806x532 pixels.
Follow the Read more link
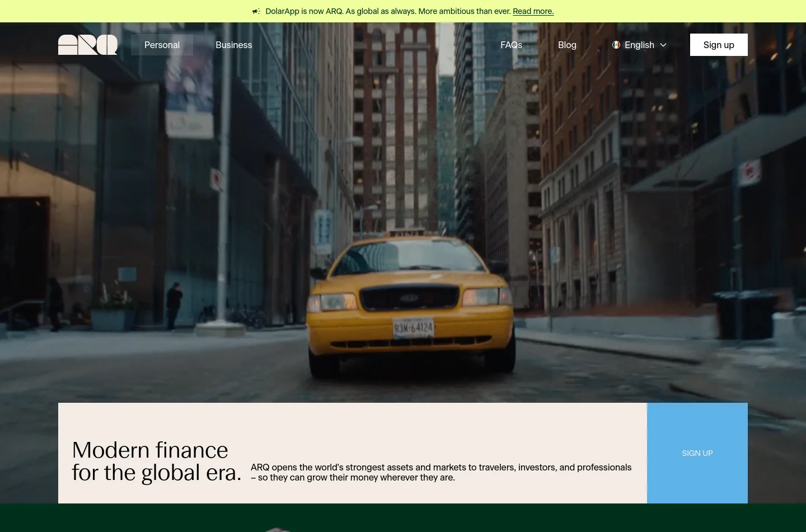(533, 11)
